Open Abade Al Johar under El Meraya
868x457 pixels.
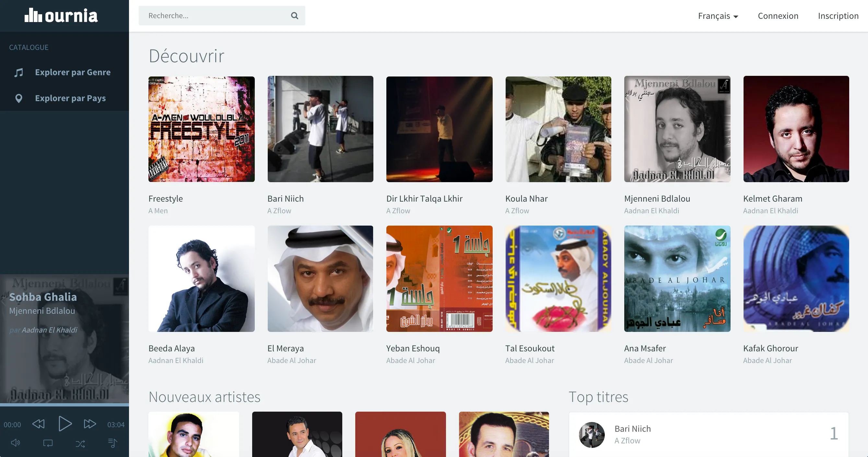coord(292,360)
